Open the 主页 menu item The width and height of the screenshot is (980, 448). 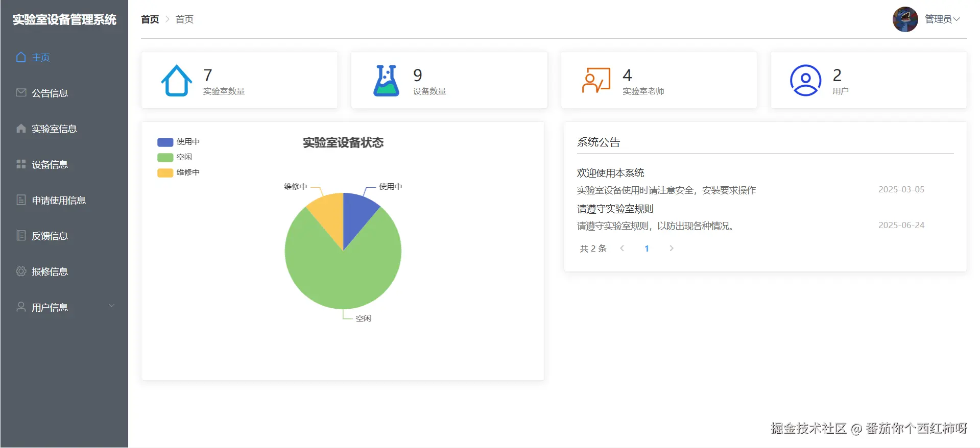point(64,57)
